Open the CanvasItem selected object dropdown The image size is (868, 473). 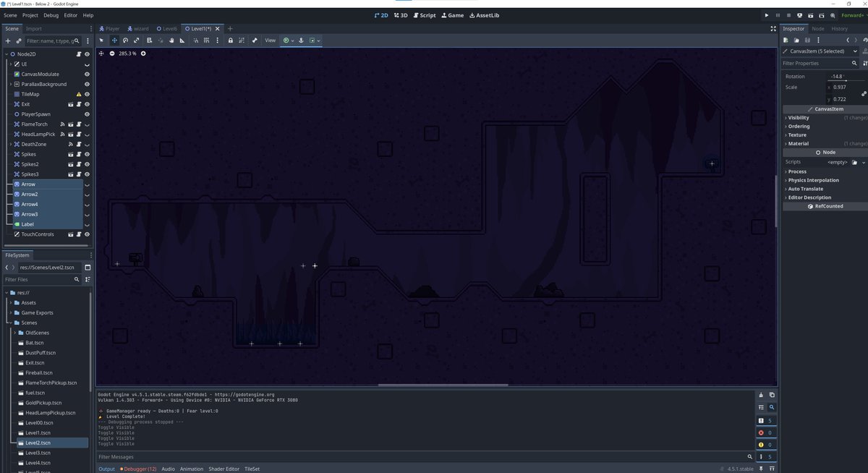coord(820,51)
